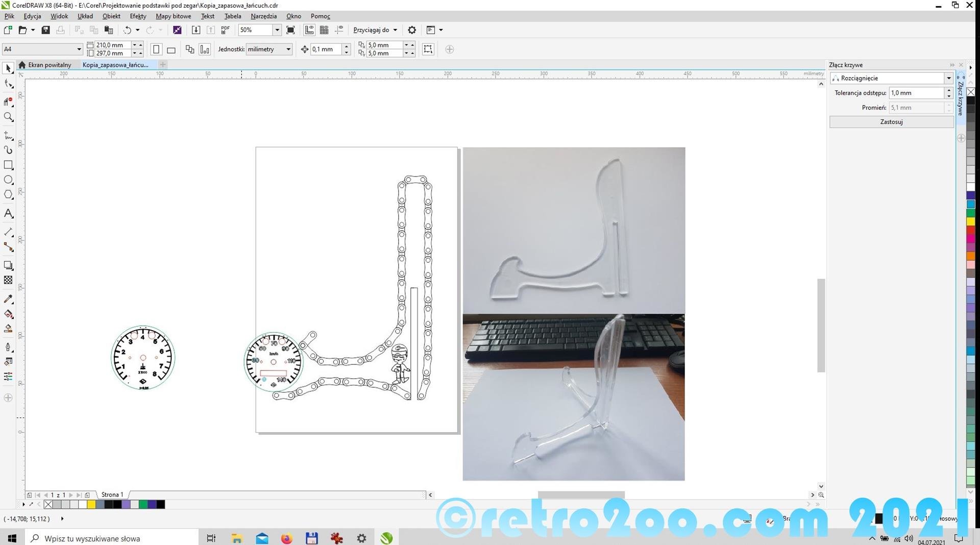The image size is (980, 545).
Task: Select the Zoom tool in toolbox
Action: pyautogui.click(x=8, y=117)
